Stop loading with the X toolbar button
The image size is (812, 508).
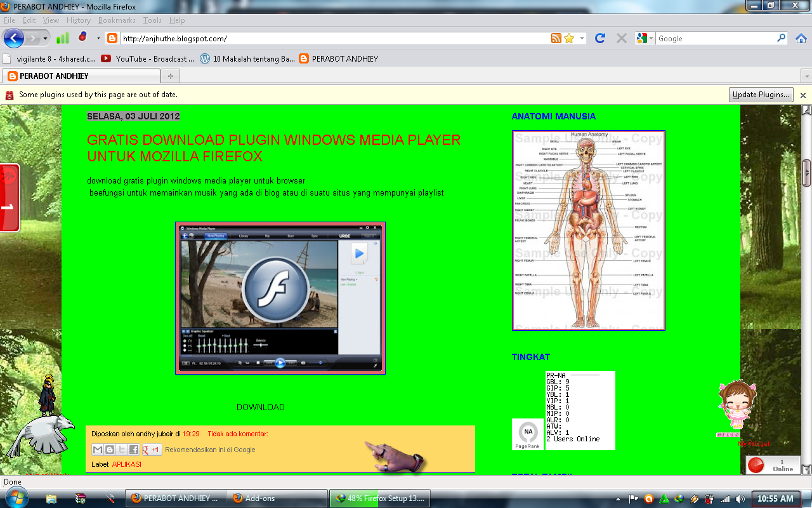click(x=622, y=38)
